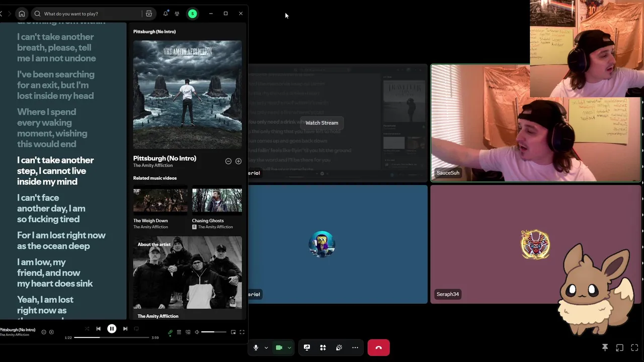Open Browse icon in Spotify search bar
Screen dimensions: 644x362
coord(149,14)
